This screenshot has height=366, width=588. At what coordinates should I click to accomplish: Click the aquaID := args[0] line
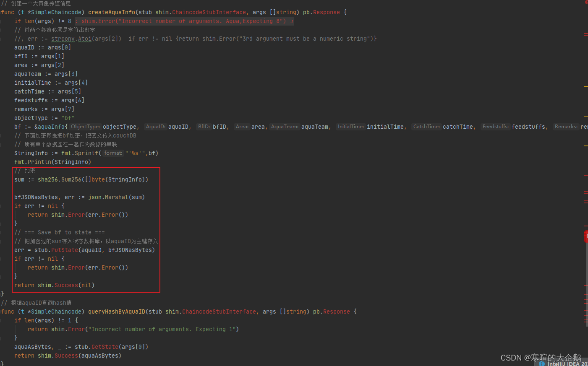pyautogui.click(x=42, y=47)
